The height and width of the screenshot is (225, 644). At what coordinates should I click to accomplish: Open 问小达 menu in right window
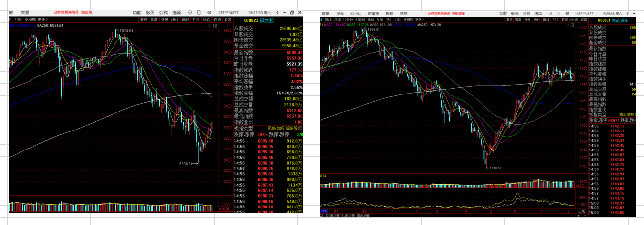tap(356, 14)
